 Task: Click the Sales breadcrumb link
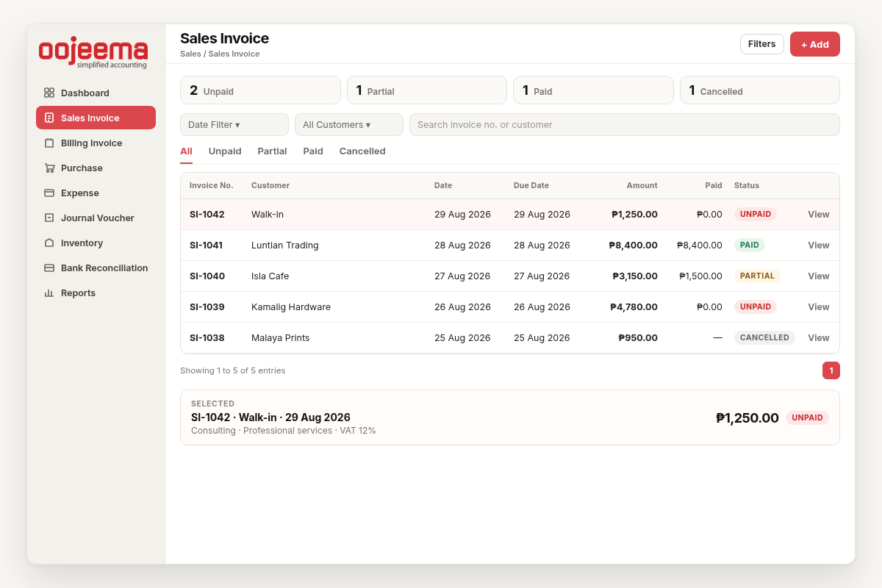coord(190,54)
